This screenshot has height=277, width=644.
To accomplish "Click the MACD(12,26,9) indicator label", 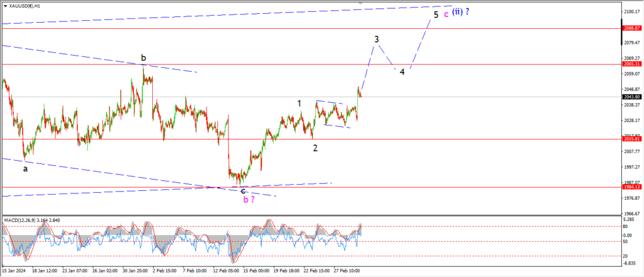I will 32,220.
